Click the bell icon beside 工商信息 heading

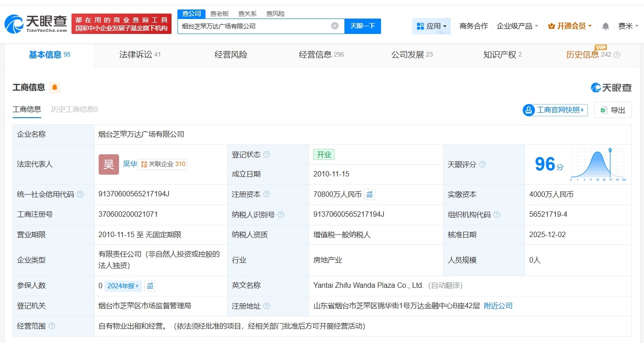54,87
